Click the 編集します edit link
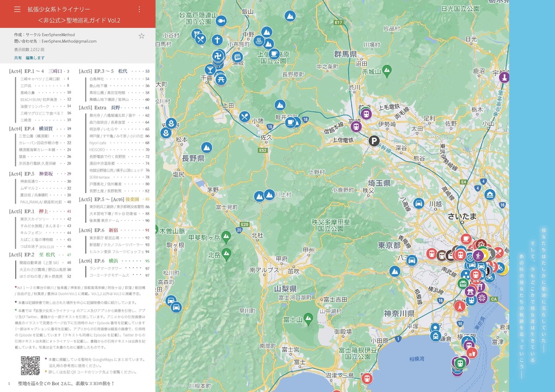Viewport: 555px width, 392px height. point(35,57)
